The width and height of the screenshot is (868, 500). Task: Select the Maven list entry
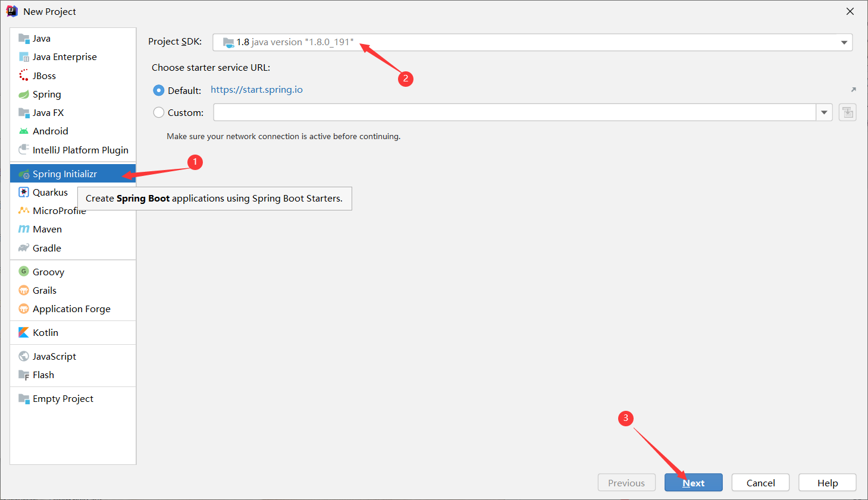[73, 229]
